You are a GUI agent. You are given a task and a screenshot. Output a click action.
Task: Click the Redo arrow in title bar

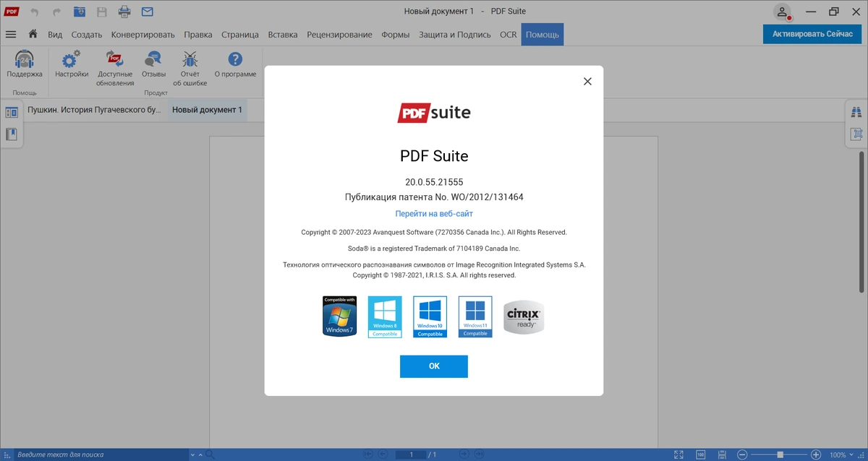pyautogui.click(x=56, y=12)
